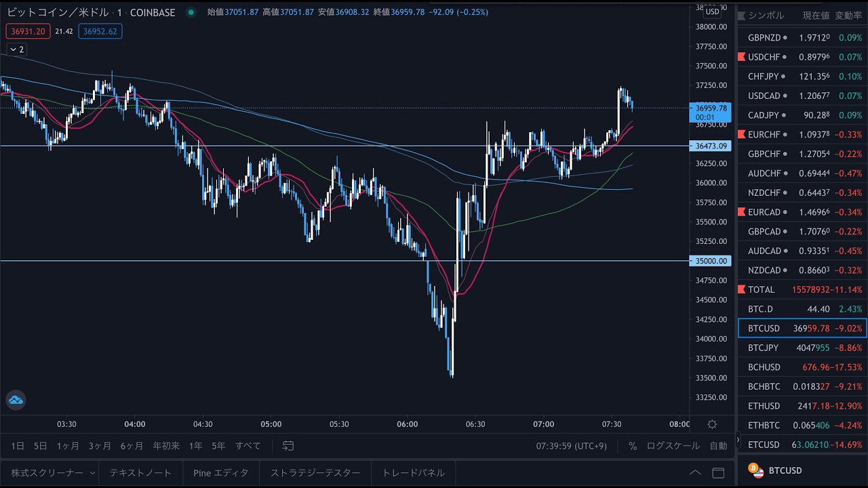Screen dimensions: 868x488
Task: Switch to ストラテジーテスター tab
Action: click(x=315, y=472)
